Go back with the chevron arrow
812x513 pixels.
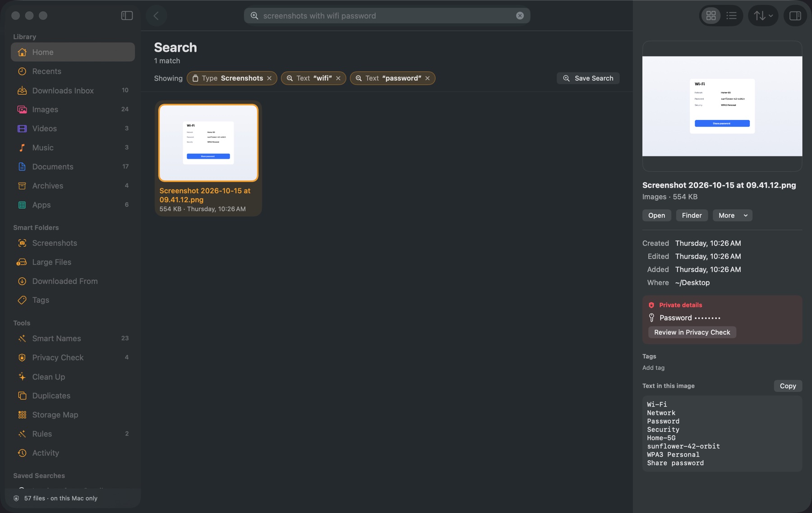pos(156,16)
